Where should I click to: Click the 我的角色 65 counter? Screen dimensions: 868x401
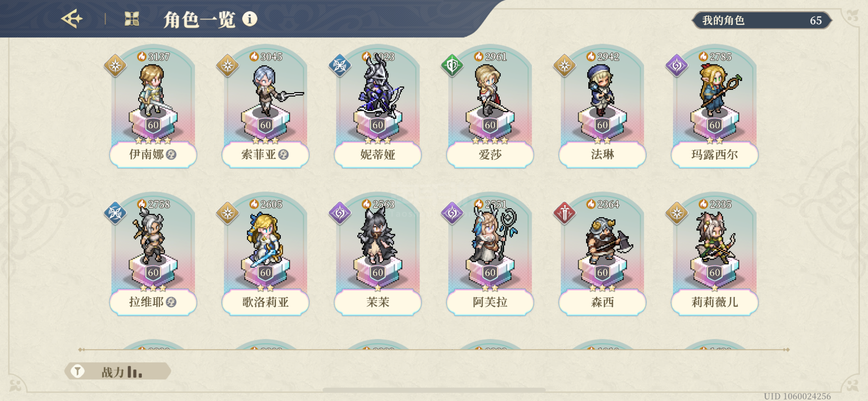pos(762,20)
